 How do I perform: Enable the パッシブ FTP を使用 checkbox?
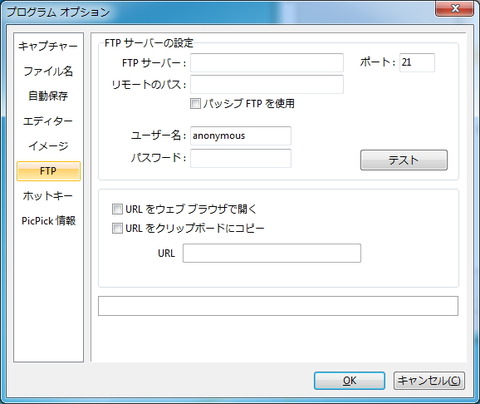[x=195, y=104]
